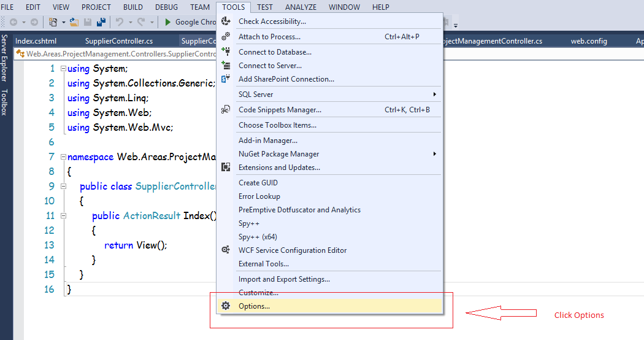This screenshot has width=644, height=340.
Task: Open the toolbar overflow options arrow
Action: point(456,26)
